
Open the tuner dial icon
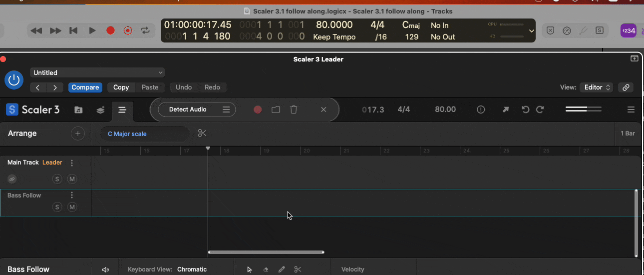click(x=567, y=30)
